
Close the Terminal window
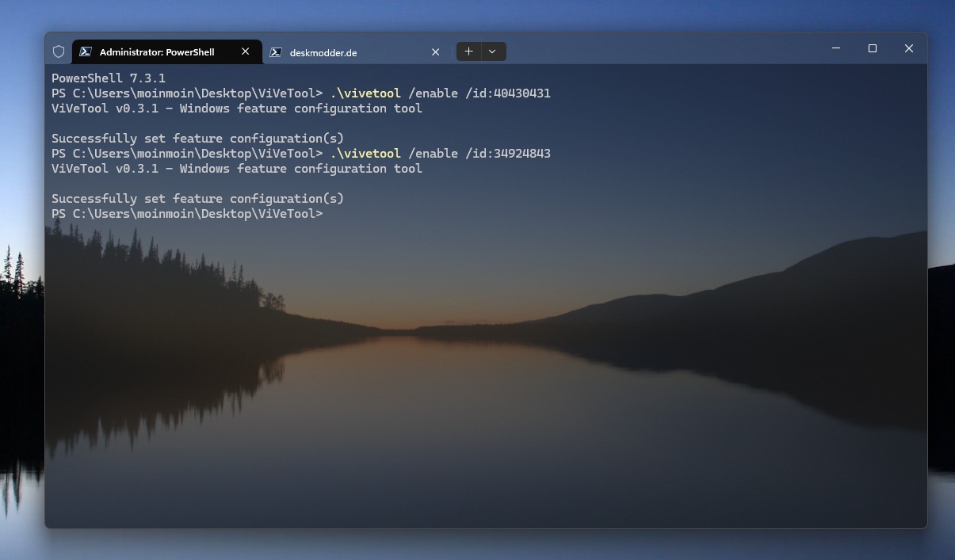(x=909, y=48)
